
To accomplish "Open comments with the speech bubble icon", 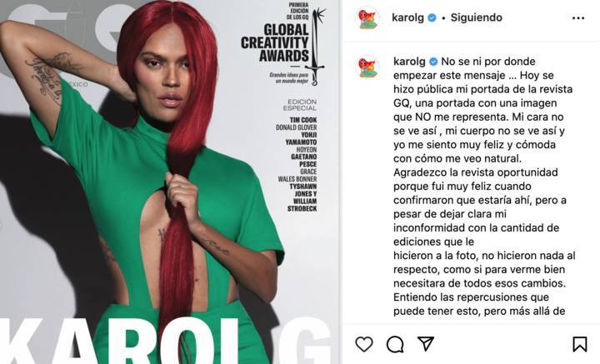I will (x=395, y=344).
